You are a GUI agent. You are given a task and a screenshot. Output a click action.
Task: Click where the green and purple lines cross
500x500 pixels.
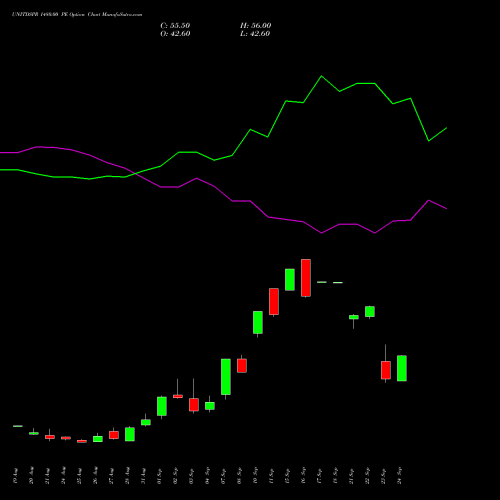[x=135, y=173]
